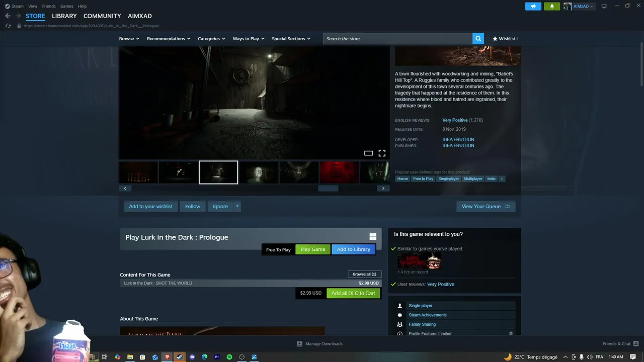
Task: Select the red screenshot thumbnail
Action: [x=339, y=172]
